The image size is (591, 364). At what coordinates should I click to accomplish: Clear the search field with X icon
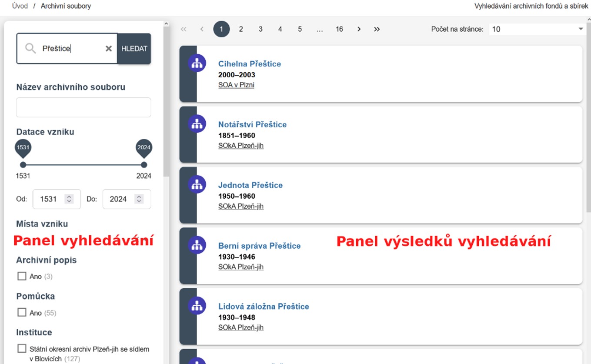109,49
